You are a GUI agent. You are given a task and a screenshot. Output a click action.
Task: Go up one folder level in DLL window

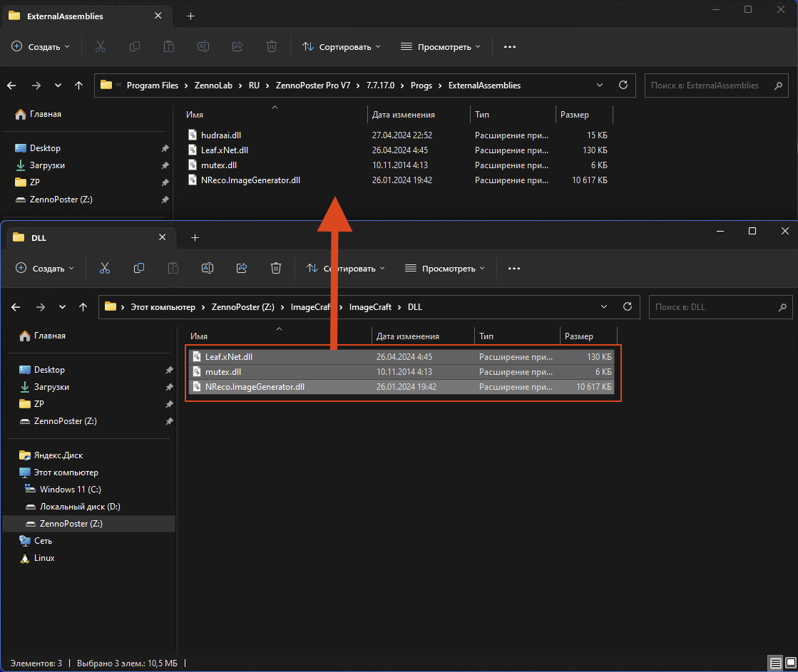pyautogui.click(x=83, y=307)
